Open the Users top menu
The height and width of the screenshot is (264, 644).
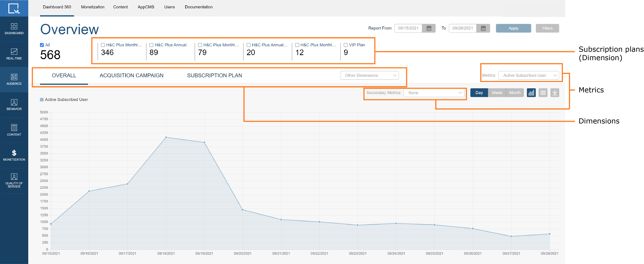(170, 7)
